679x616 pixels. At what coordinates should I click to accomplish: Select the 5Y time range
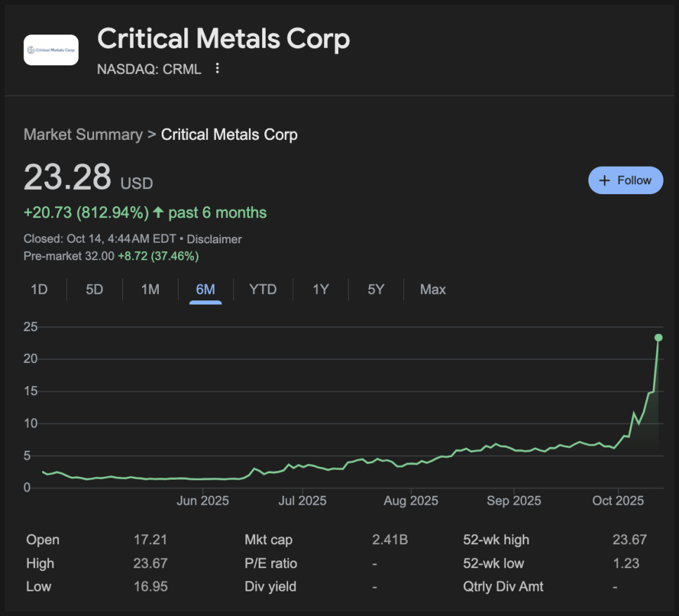click(x=376, y=289)
